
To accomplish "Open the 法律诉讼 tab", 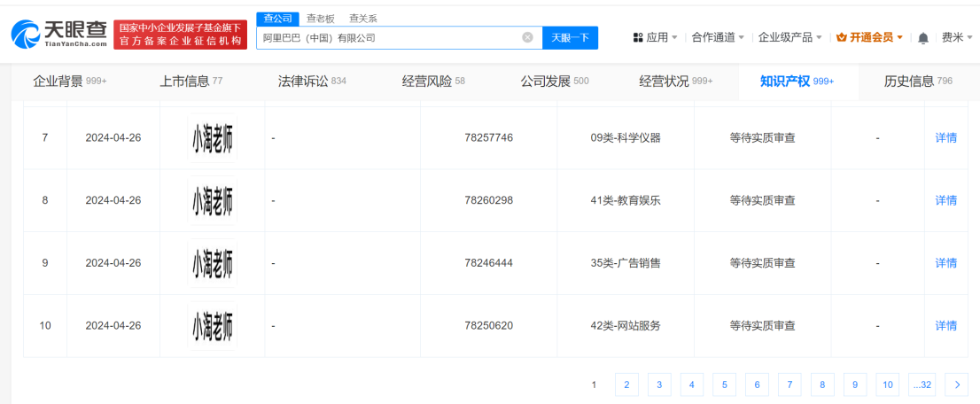I will pos(312,82).
